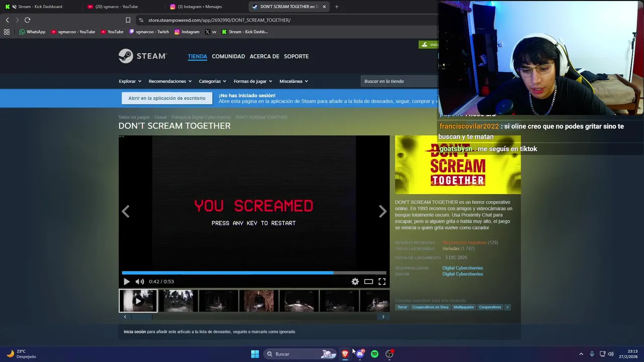Image resolution: width=644 pixels, height=362 pixels.
Task: Open Franquicia Digital Cybercherries breadcrumb
Action: (201, 117)
